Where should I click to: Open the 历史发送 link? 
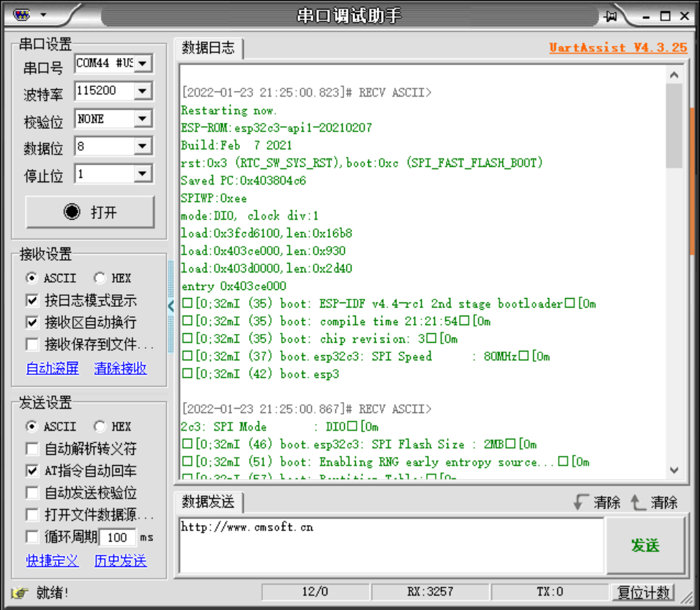(x=120, y=561)
